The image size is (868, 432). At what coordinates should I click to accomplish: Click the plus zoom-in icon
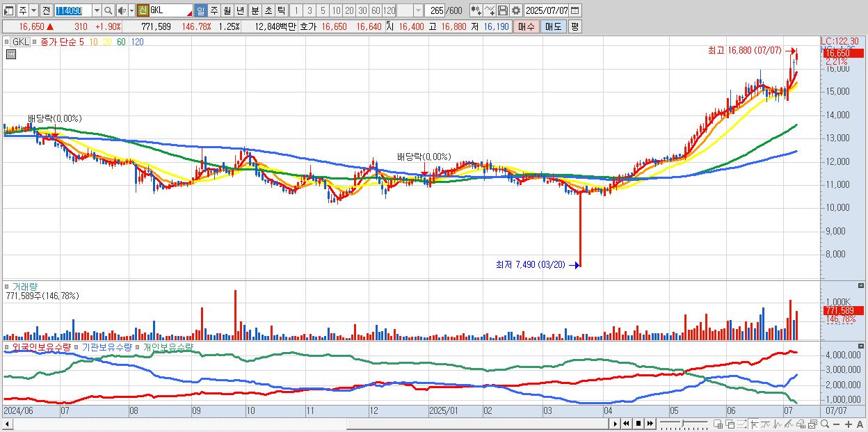click(849, 424)
